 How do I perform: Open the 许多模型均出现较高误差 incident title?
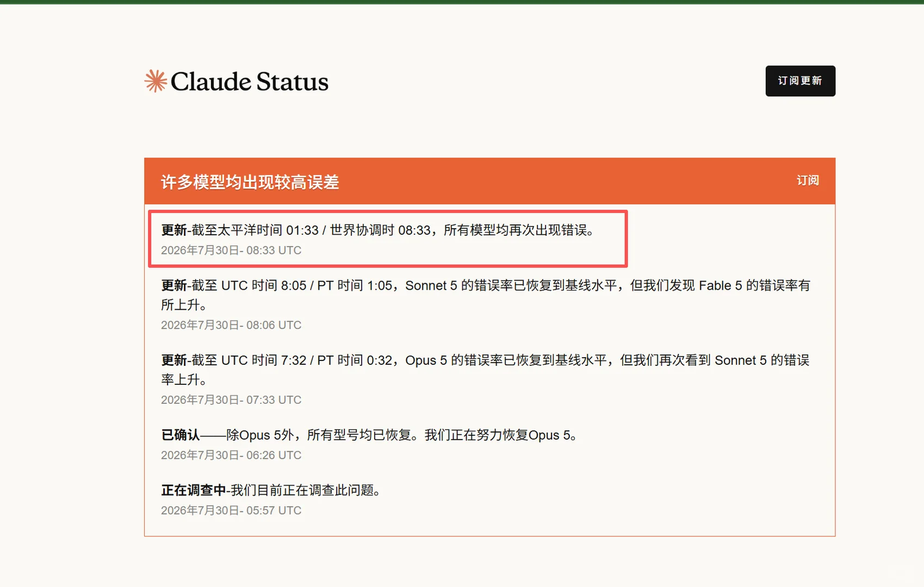pyautogui.click(x=250, y=182)
